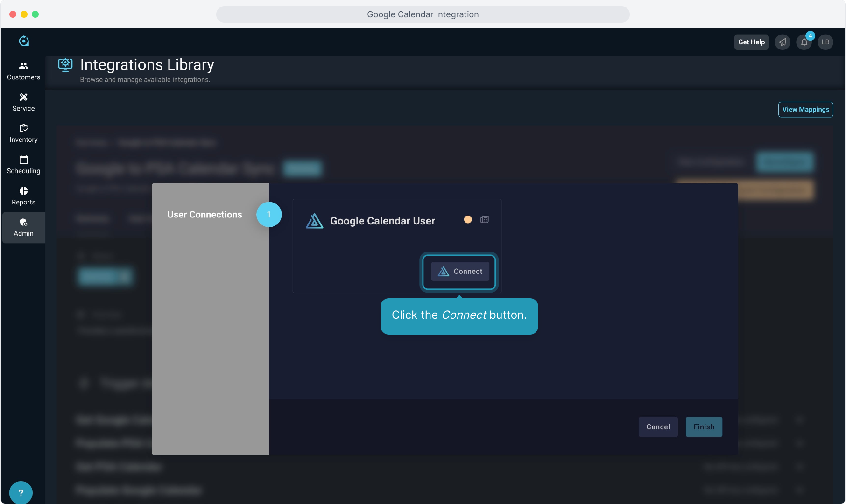Viewport: 846px width, 504px height.
Task: Open View Mappings
Action: (805, 109)
